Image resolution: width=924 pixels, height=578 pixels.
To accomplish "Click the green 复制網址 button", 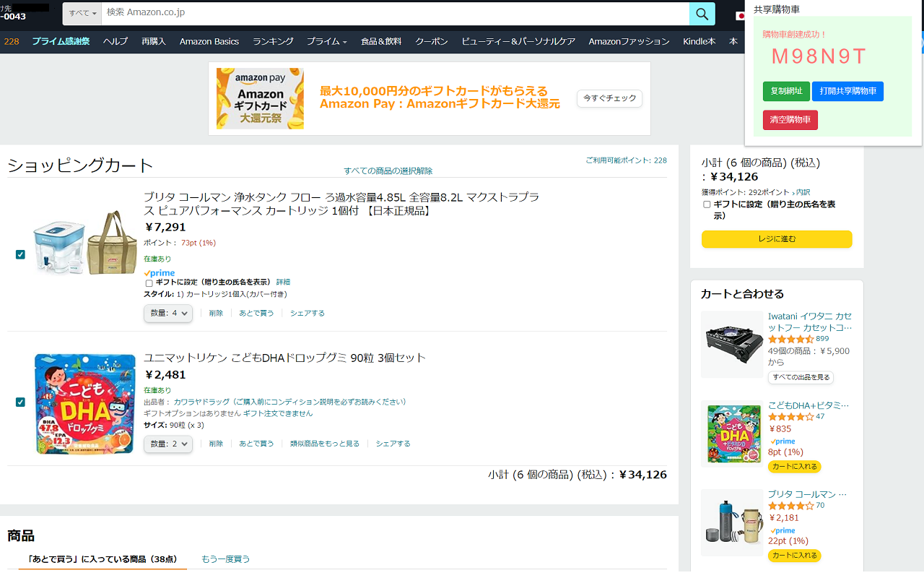I will pos(786,91).
